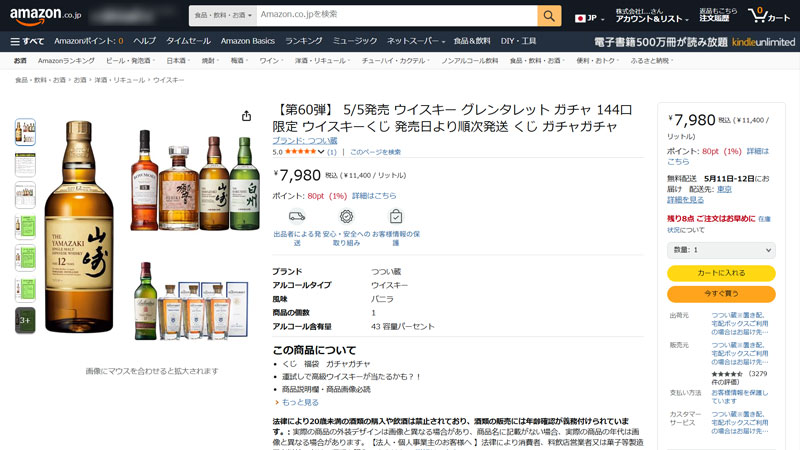
Task: Click the 注文履歴 orders link
Action: (x=718, y=15)
